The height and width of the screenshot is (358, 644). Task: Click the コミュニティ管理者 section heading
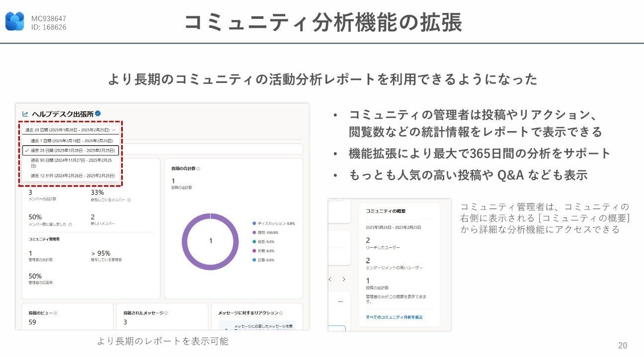point(44,239)
